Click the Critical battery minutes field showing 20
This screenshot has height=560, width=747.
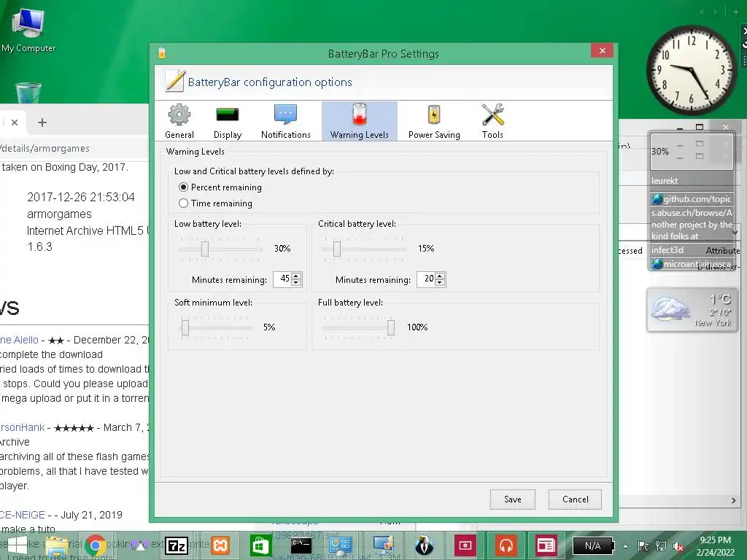[x=426, y=279]
